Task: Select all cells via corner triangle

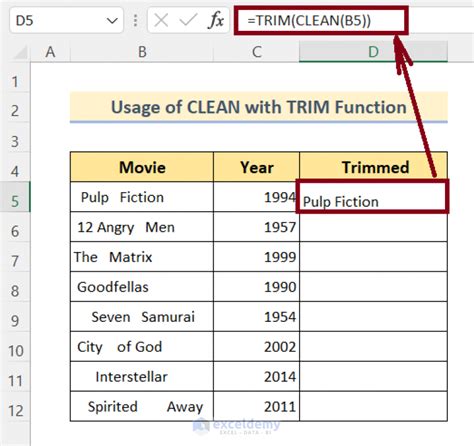Action: (x=20, y=52)
